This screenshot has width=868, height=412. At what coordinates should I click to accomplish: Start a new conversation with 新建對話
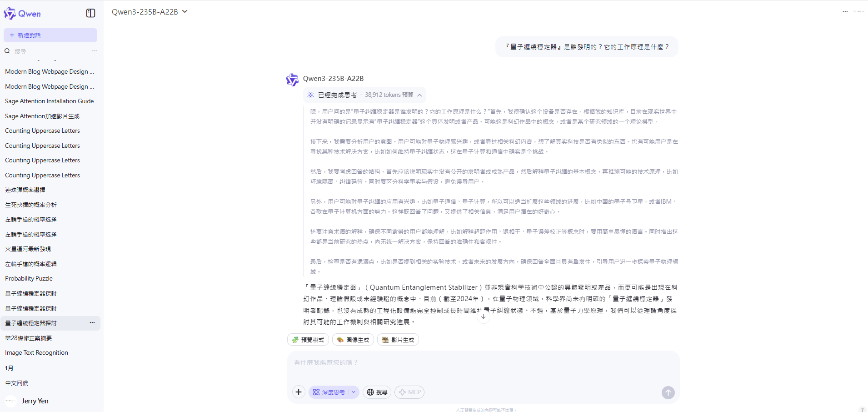(50, 35)
